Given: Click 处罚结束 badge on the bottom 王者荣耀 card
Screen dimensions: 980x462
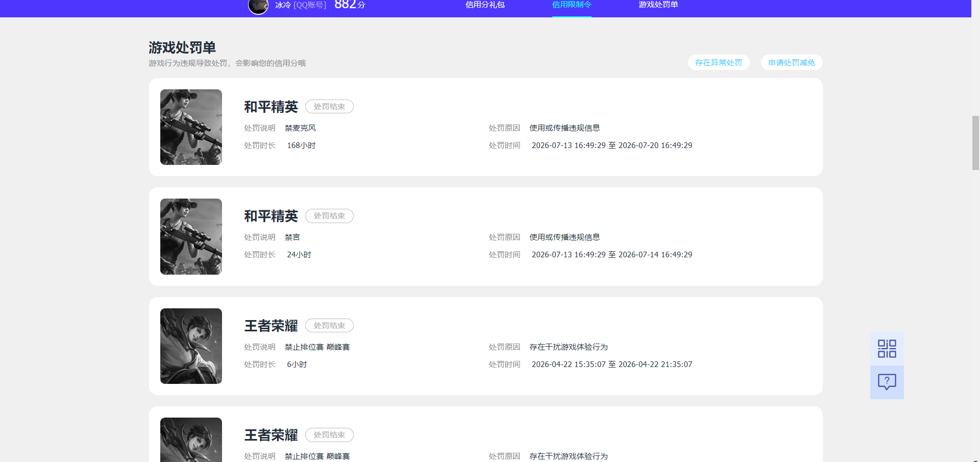Looking at the screenshot, I should click(x=329, y=435).
